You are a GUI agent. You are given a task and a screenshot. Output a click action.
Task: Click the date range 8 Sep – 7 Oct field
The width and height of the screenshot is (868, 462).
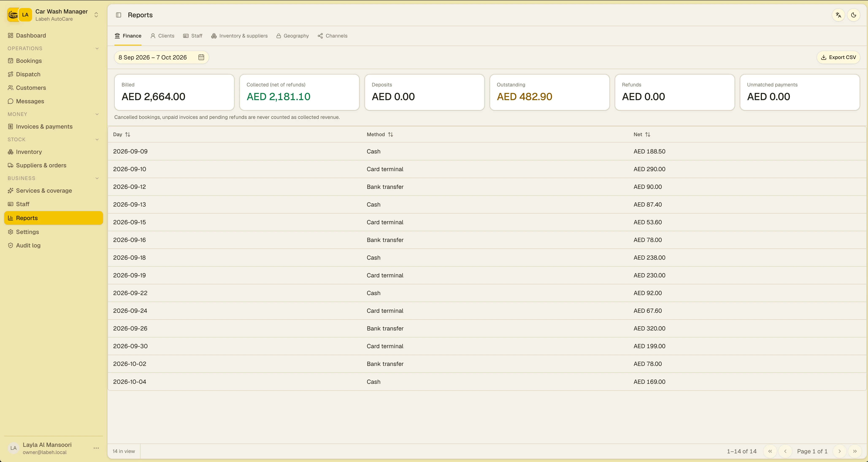click(x=161, y=57)
